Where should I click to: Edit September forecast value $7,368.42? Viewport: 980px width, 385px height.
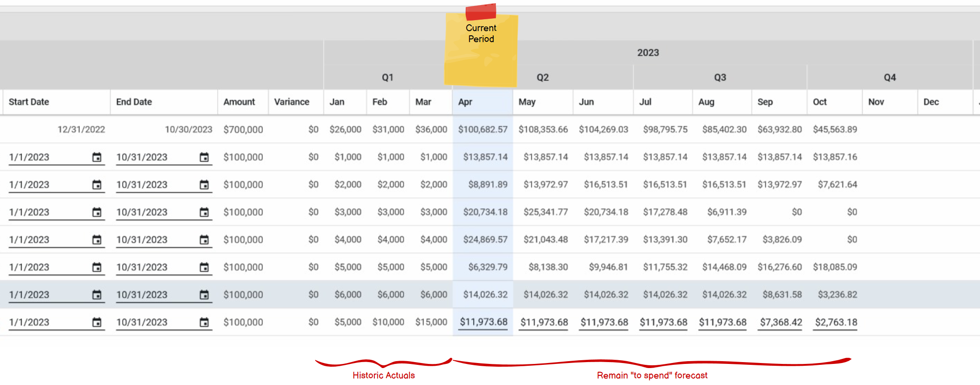coord(780,322)
